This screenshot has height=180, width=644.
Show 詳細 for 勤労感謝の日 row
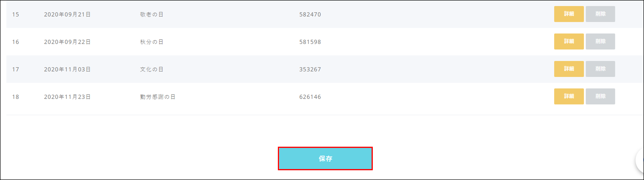(x=569, y=97)
